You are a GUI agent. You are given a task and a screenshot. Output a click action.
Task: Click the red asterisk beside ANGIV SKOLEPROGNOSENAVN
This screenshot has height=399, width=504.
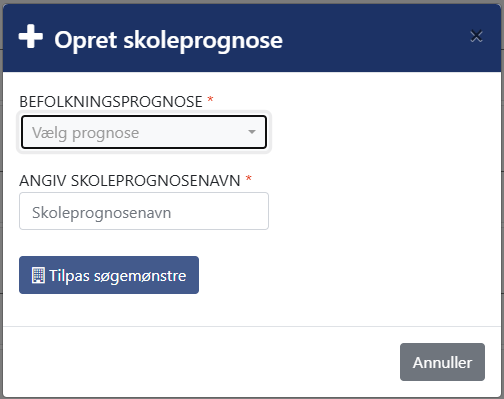coord(248,178)
